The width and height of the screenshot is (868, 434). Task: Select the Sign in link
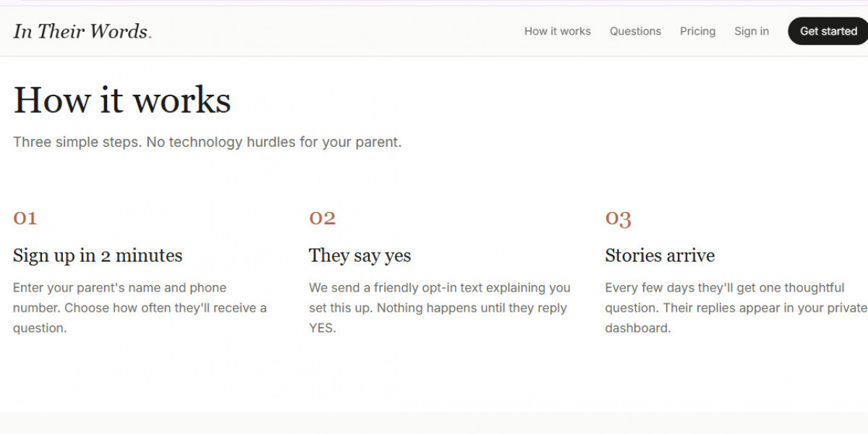752,31
